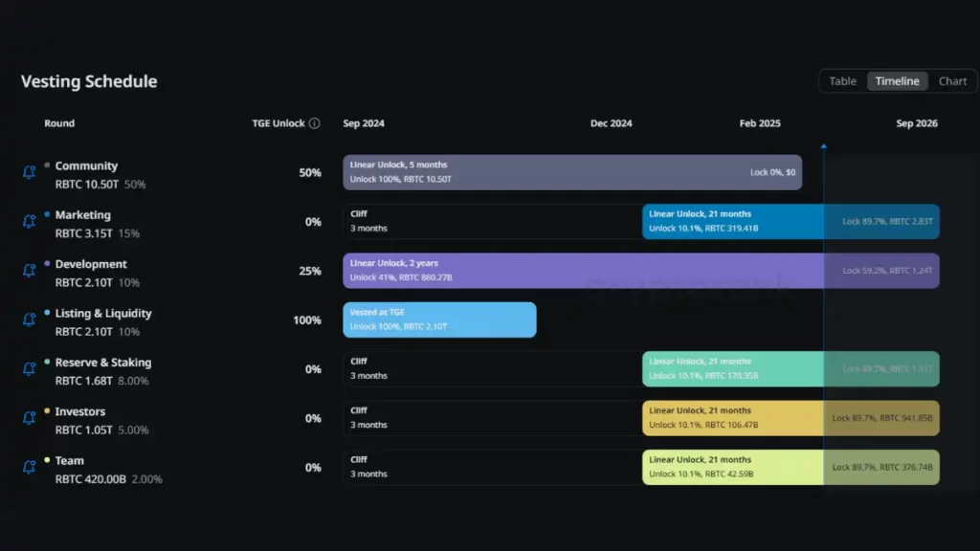Click the Round column header

click(x=59, y=123)
